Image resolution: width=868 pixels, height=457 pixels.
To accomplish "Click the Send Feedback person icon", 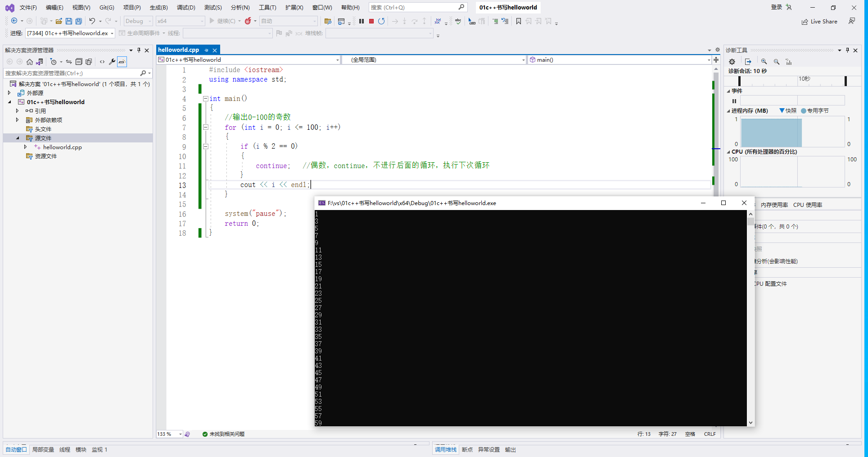I will point(852,21).
